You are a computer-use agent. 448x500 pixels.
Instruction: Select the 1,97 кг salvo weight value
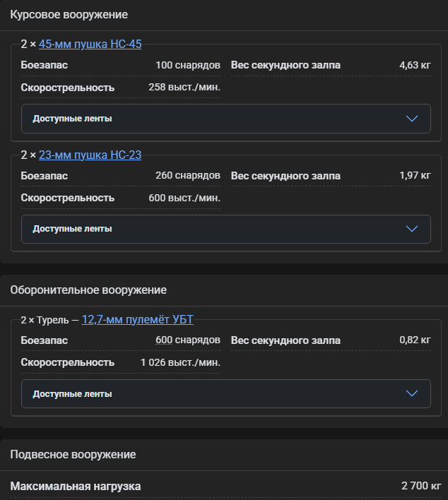pos(415,175)
